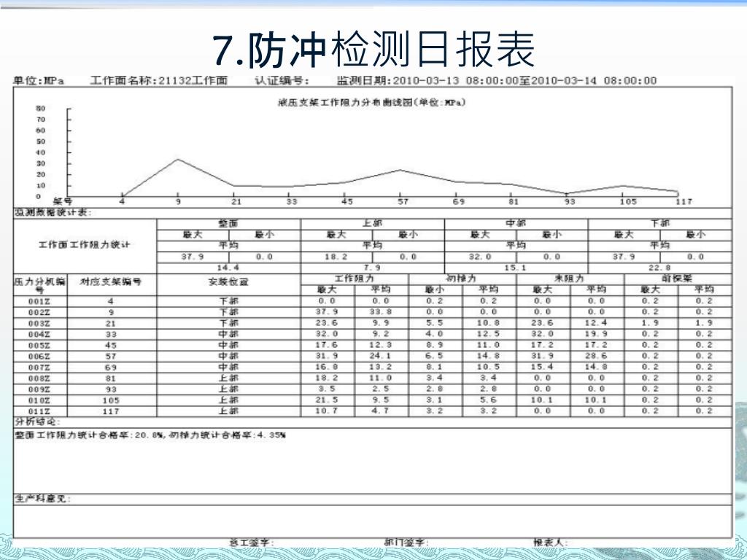Screen dimensions: 747x560
Task: Select row ID 001Z
Action: tap(39, 301)
